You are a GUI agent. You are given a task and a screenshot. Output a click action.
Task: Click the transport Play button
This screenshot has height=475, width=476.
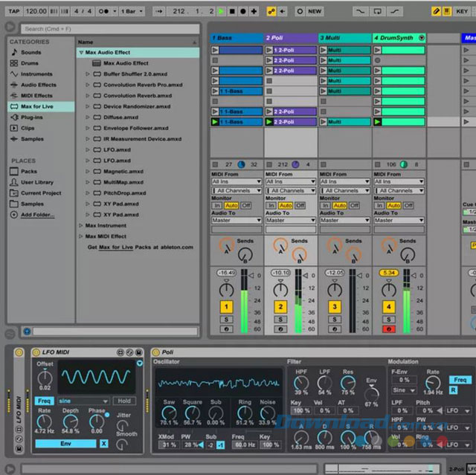(221, 11)
